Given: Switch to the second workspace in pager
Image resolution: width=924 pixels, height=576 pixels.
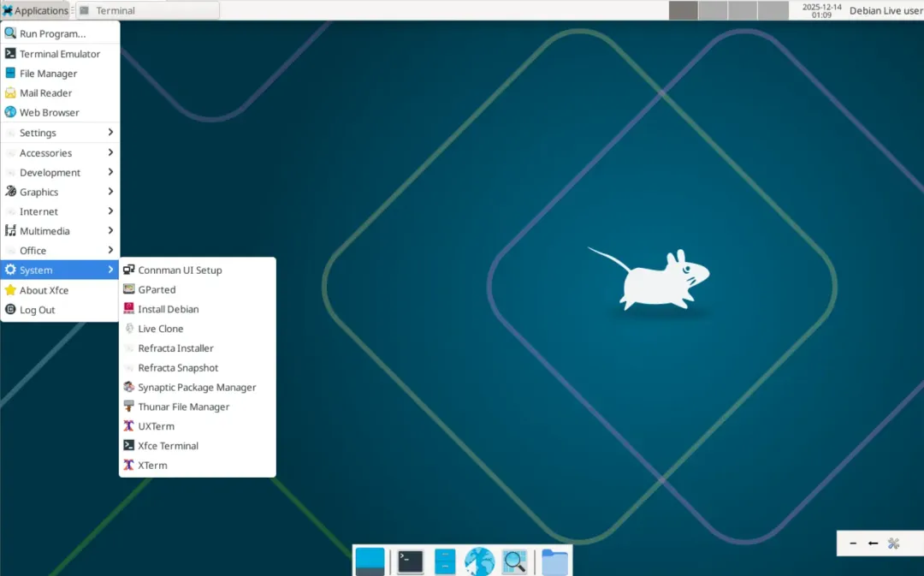Looking at the screenshot, I should [x=713, y=10].
